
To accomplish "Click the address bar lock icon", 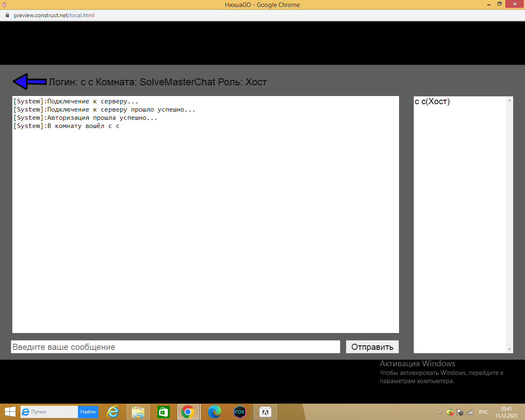I will [7, 15].
